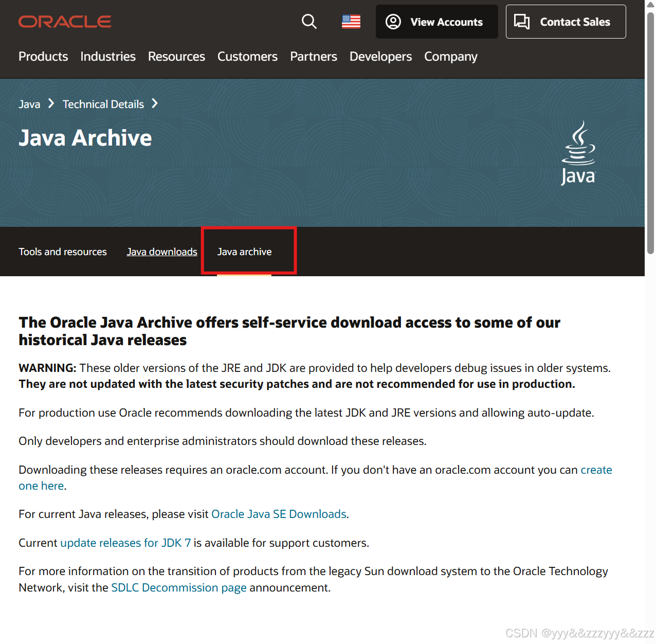Click the Java coffee cup logo
The width and height of the screenshot is (656, 644).
point(578,153)
